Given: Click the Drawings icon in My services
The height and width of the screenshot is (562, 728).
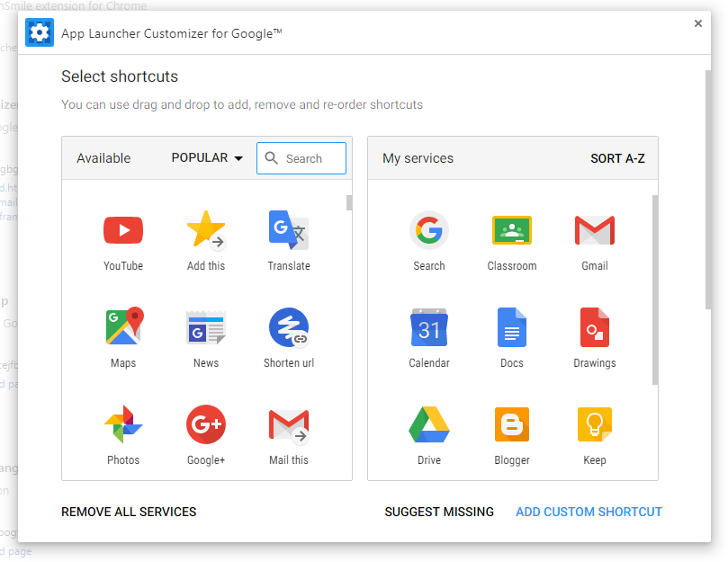Looking at the screenshot, I should (x=595, y=327).
